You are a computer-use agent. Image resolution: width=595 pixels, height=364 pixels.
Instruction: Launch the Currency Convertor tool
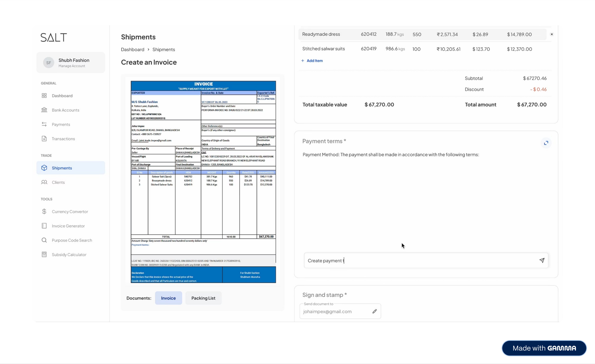(x=69, y=211)
